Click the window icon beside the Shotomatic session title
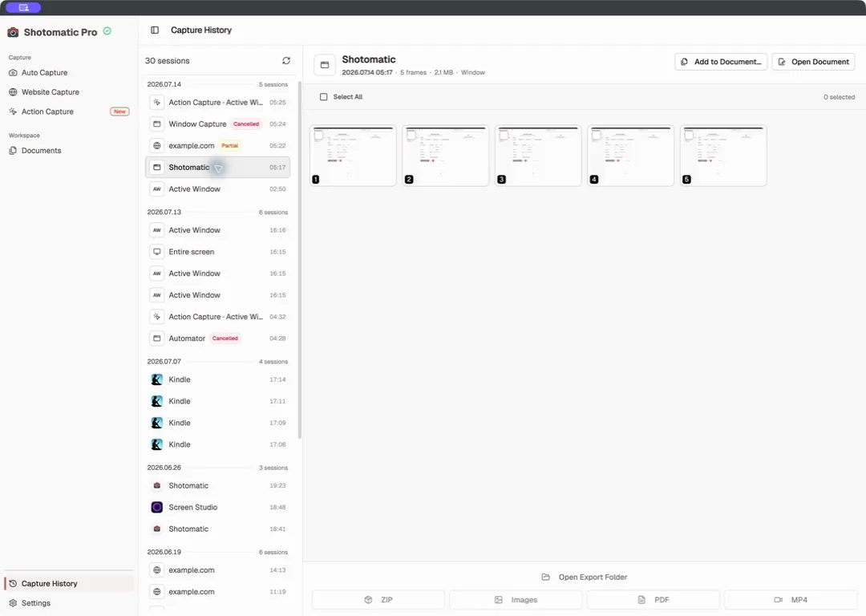The image size is (866, 616). (325, 65)
